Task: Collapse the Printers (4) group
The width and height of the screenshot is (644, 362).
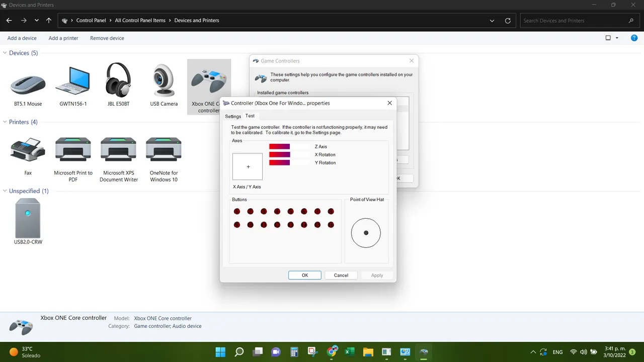Action: [5, 122]
